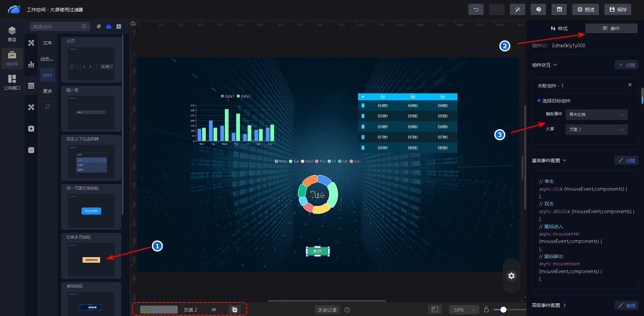
Task: Click the canvas settings gear button
Action: click(511, 276)
